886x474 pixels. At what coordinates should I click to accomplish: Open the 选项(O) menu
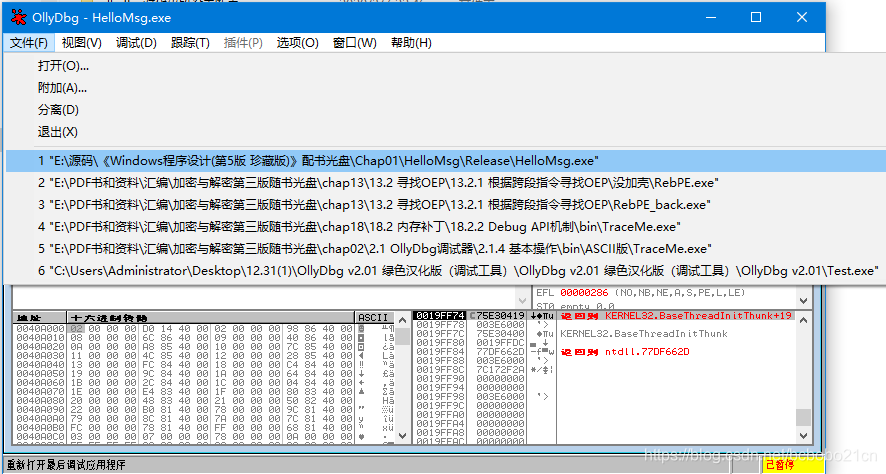click(298, 43)
